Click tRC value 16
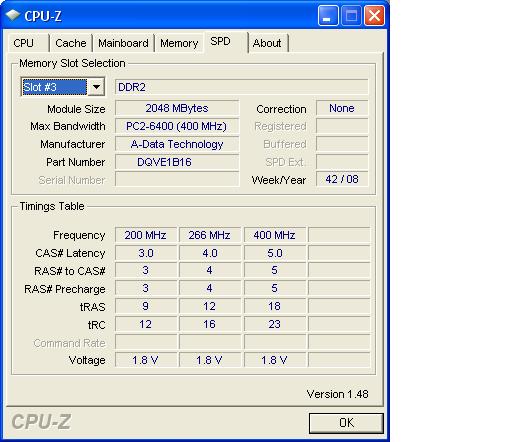The image size is (512, 442). [210, 324]
